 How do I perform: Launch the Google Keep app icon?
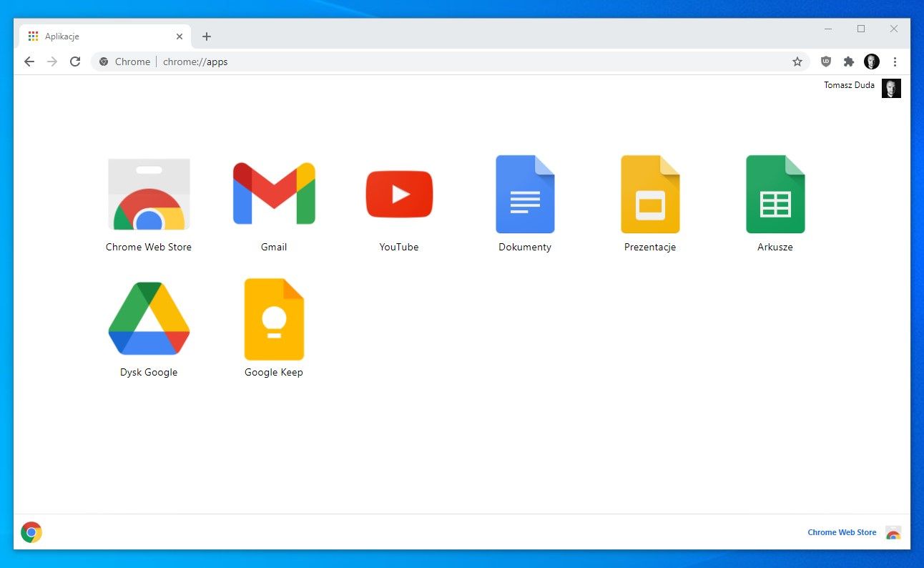coord(274,319)
